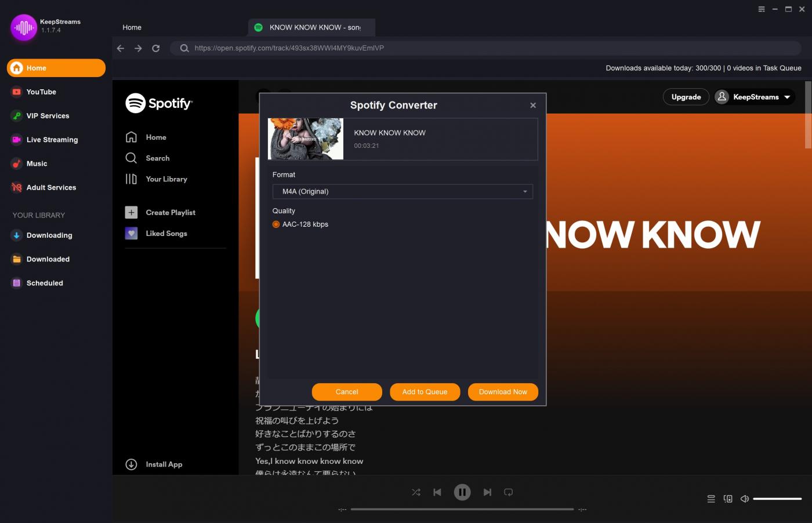Go back with browser back arrow
Screen dimensions: 812x523
[x=121, y=48]
